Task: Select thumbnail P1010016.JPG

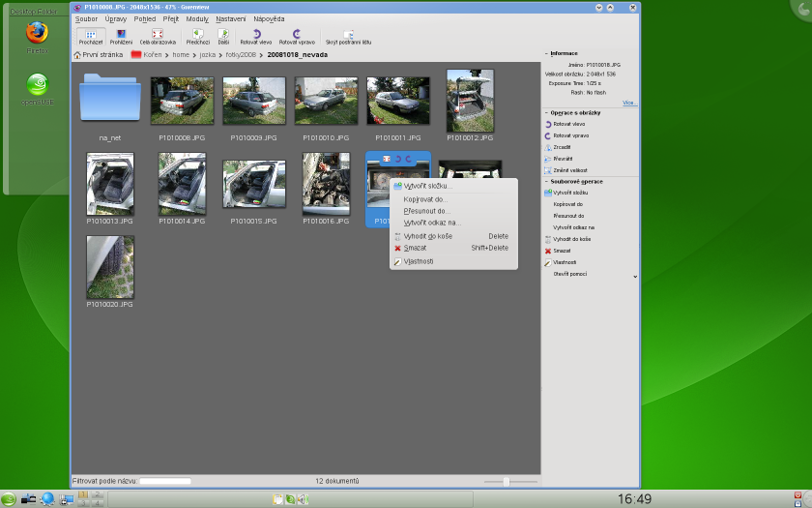Action: [x=326, y=184]
